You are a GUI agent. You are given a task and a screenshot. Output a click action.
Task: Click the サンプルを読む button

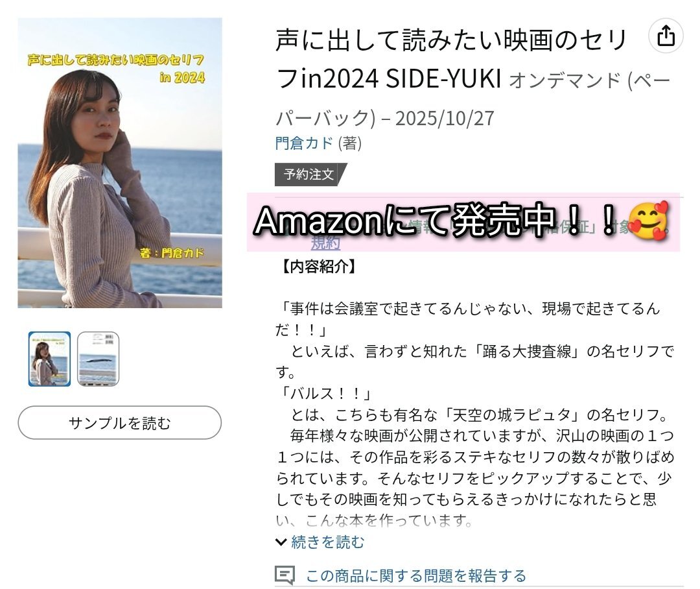pyautogui.click(x=120, y=423)
